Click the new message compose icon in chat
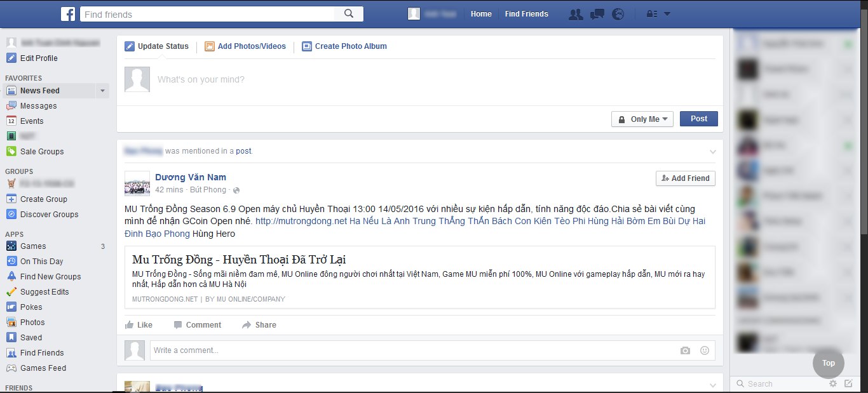This screenshot has width=868, height=393. (848, 383)
